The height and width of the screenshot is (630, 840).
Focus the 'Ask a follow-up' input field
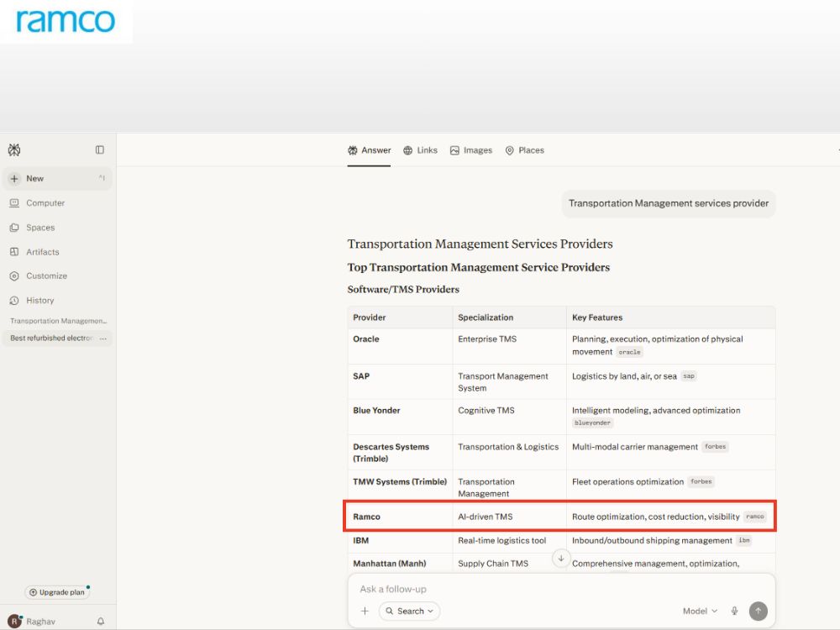click(561, 590)
